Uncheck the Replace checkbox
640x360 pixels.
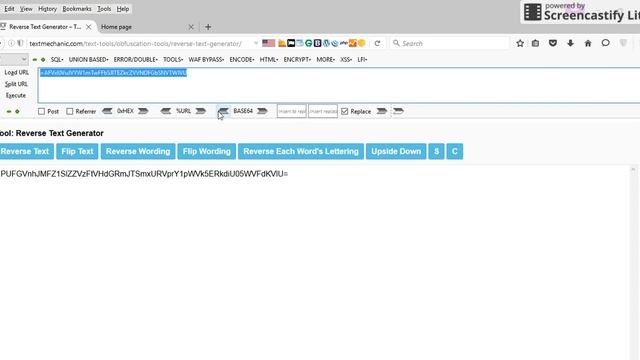344,111
